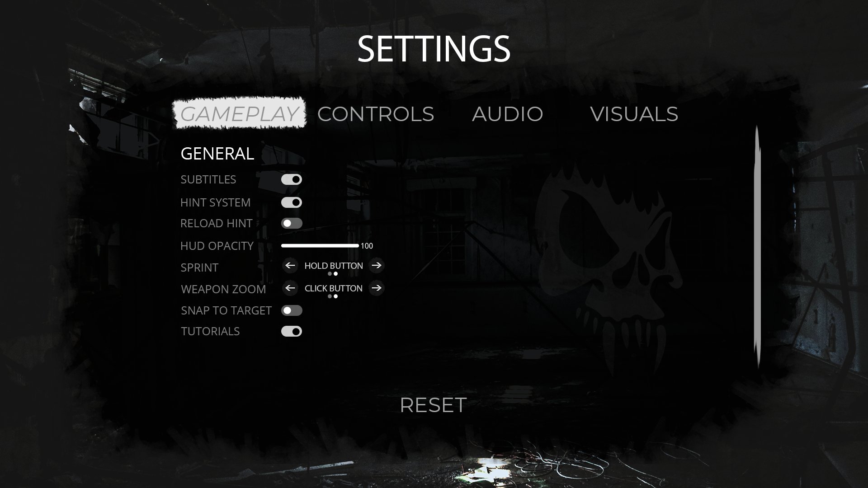Click the left arrow icon for WEAPON ZOOM
Screen dimensions: 868x488
pyautogui.click(x=290, y=288)
